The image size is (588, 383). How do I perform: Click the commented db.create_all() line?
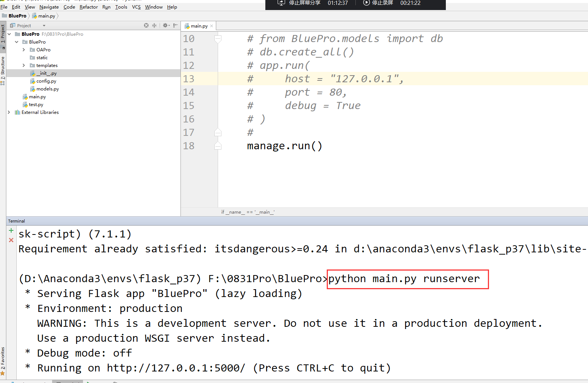coord(301,52)
